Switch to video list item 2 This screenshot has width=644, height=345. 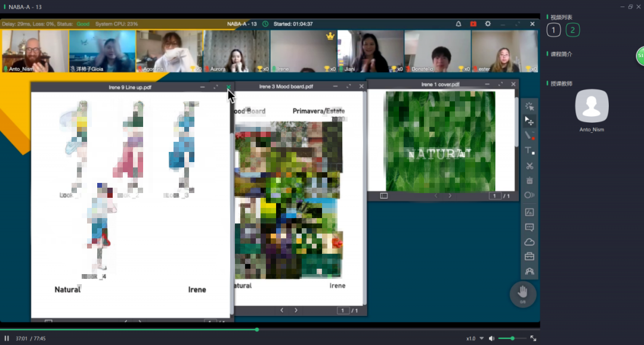click(x=572, y=30)
